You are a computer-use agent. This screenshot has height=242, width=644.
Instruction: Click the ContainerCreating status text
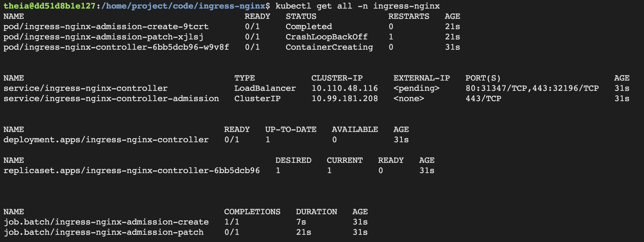tap(329, 47)
